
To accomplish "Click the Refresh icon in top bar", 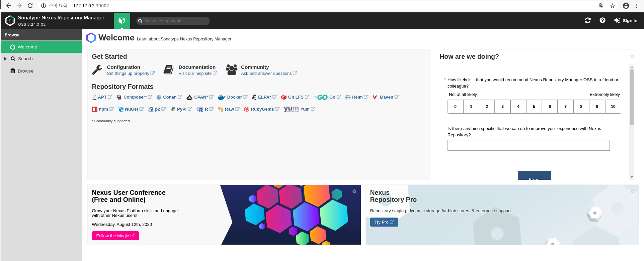I will 588,20.
